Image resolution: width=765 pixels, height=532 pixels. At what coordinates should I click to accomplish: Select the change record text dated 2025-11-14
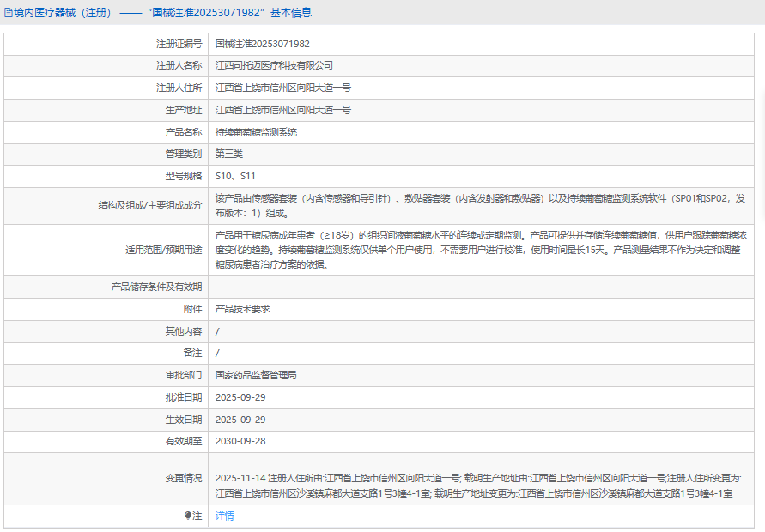(478, 486)
